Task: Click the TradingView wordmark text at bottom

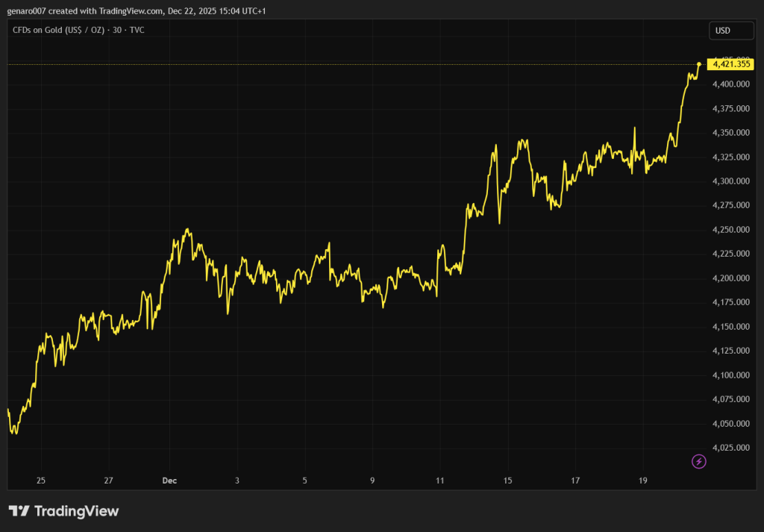Action: coord(77,511)
